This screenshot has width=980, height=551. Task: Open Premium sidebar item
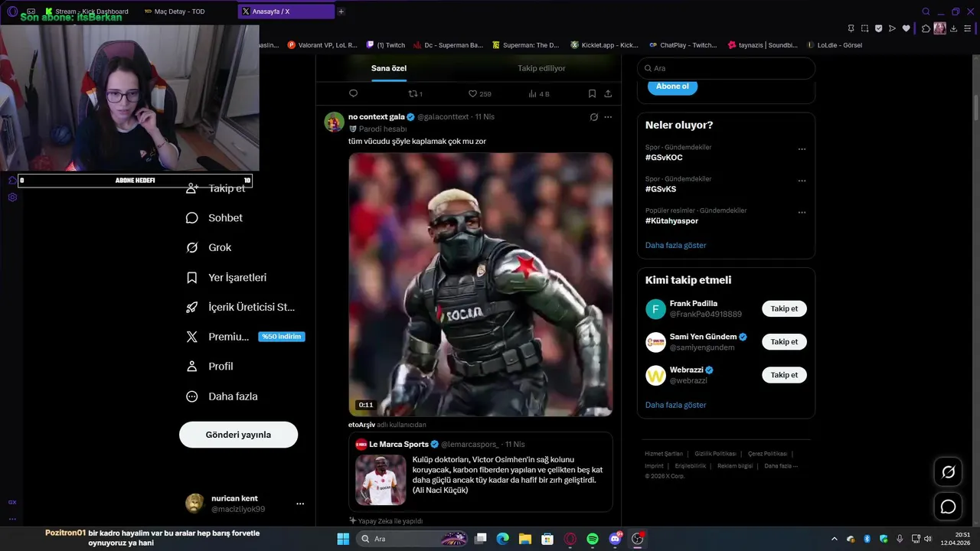tap(245, 337)
